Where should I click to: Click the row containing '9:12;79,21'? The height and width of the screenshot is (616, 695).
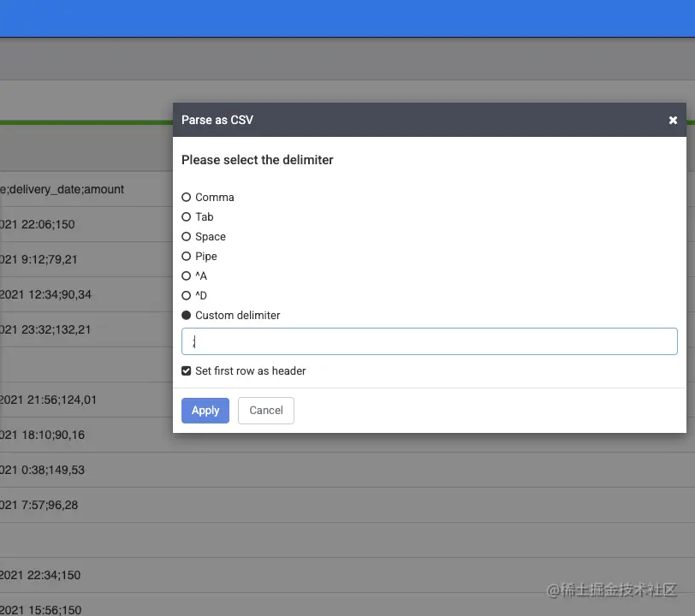[86, 259]
